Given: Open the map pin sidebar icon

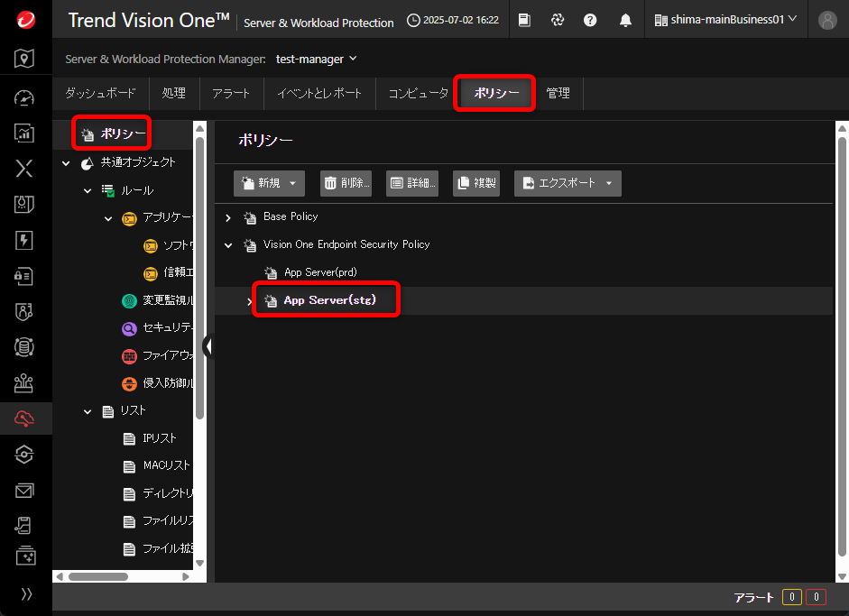Looking at the screenshot, I should pyautogui.click(x=24, y=59).
